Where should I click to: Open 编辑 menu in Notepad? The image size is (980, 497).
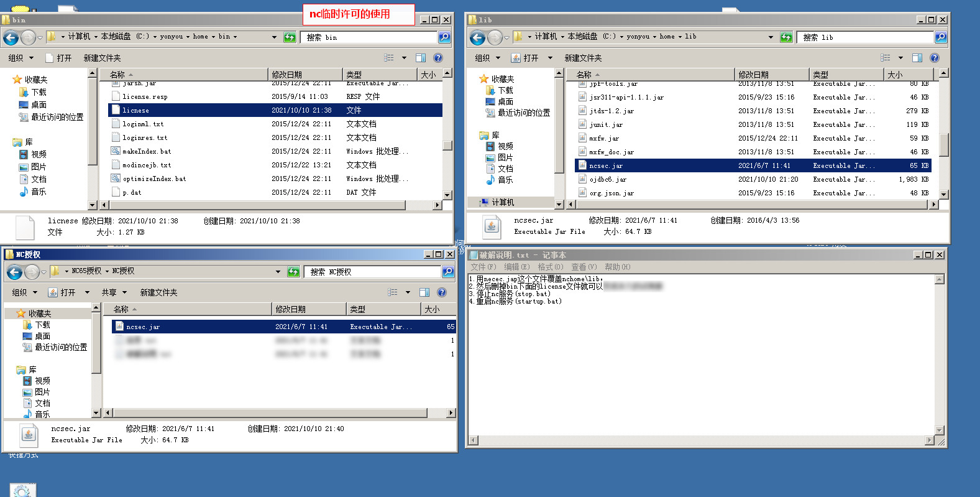pyautogui.click(x=516, y=267)
